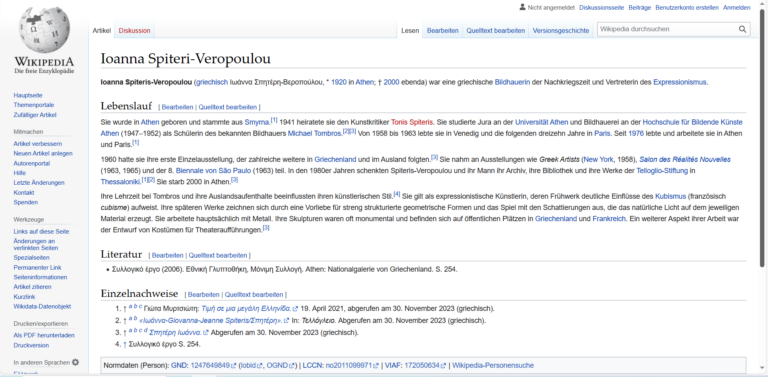Open external link icon after LCCN number
This screenshot has width=768, height=377.
coord(376,366)
